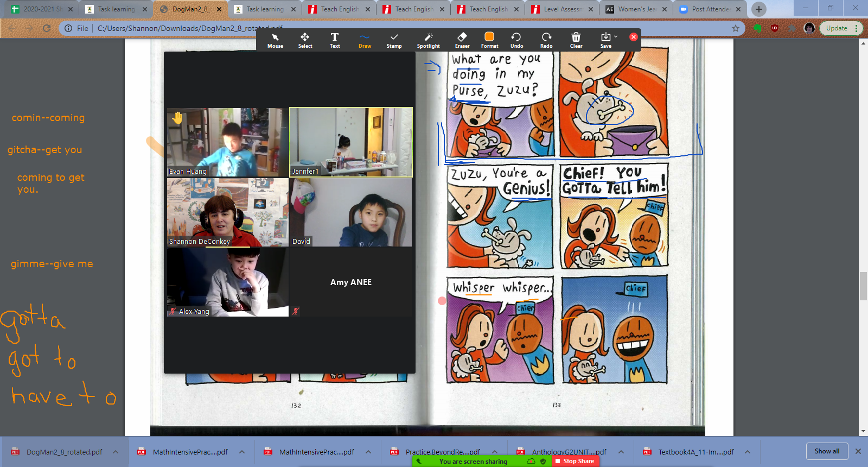Close the Level Assessment tab

591,9
